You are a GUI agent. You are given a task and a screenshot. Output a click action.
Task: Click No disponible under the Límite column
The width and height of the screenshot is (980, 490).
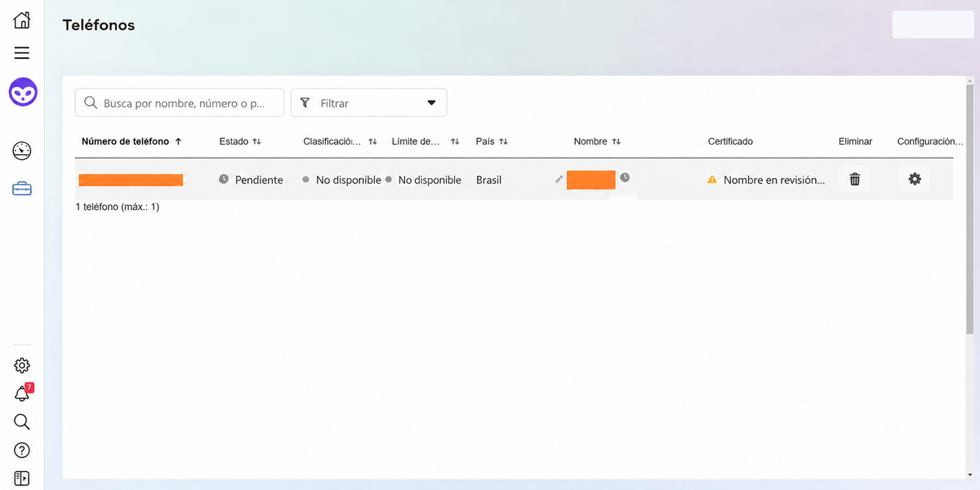pos(430,180)
